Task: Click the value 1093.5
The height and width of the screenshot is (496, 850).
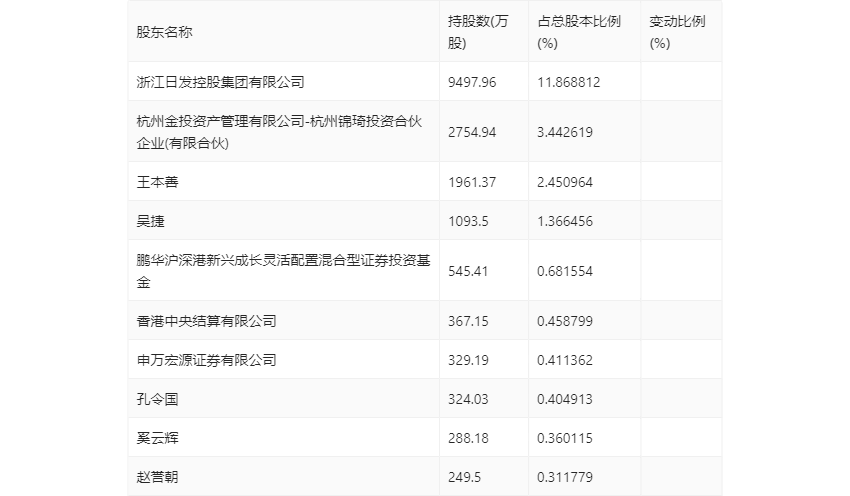Action: pyautogui.click(x=468, y=221)
